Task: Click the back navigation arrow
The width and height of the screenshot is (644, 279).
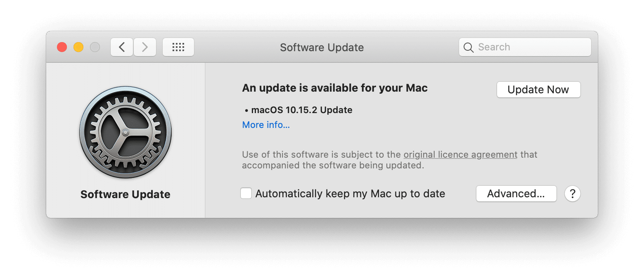Action: pyautogui.click(x=121, y=47)
